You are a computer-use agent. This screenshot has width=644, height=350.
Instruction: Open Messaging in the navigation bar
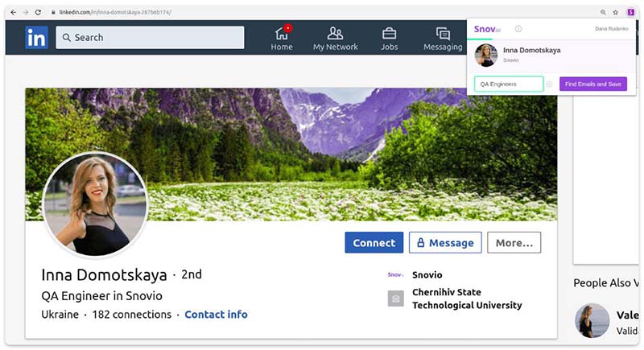pos(443,38)
